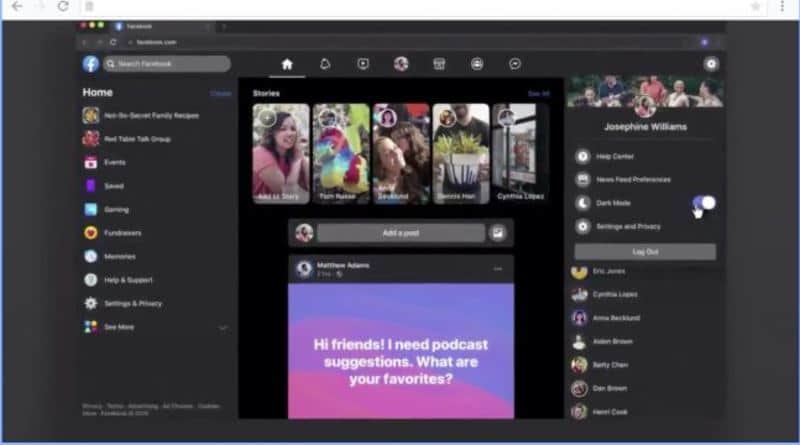Screen dimensions: 800x445
Task: Click the News Feed Preferences icon
Action: click(x=583, y=180)
